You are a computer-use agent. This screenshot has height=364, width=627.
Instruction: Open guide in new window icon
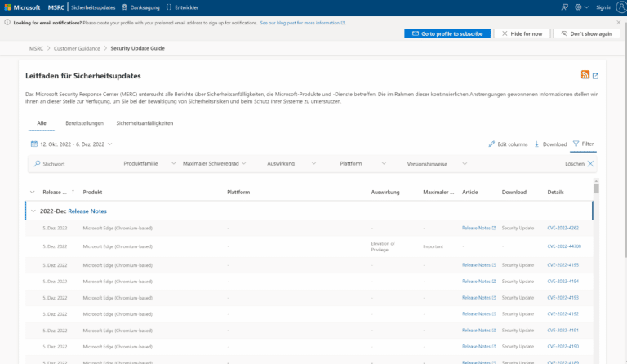595,76
